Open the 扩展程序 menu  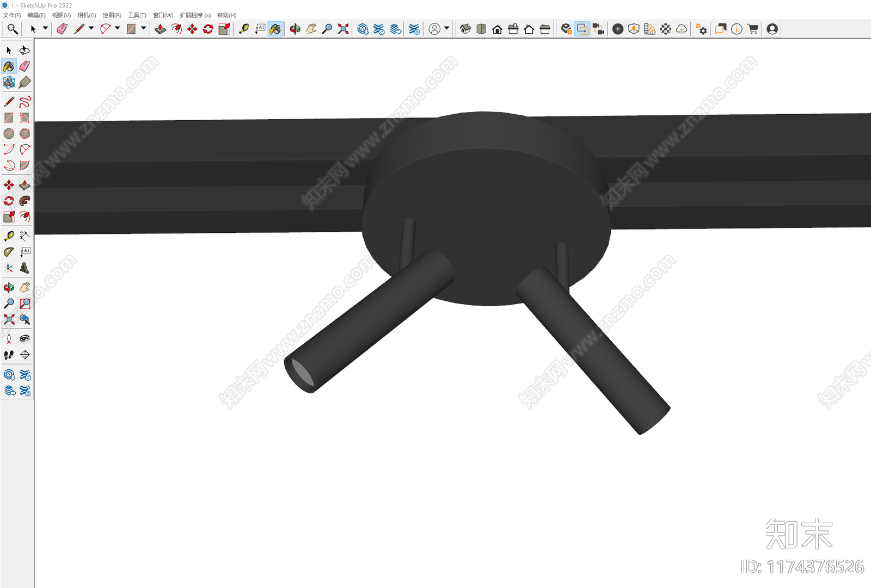(x=195, y=15)
